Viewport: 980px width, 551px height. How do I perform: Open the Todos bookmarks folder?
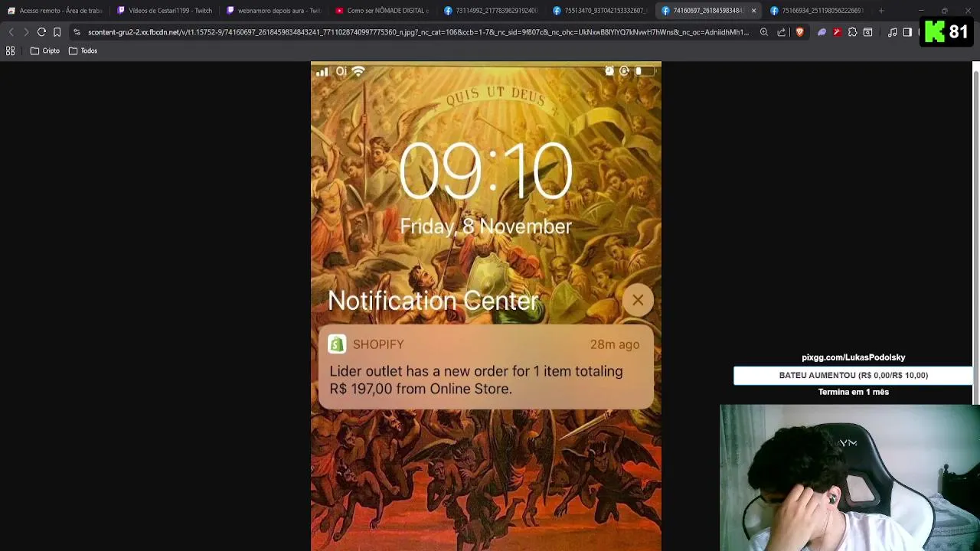pos(83,51)
